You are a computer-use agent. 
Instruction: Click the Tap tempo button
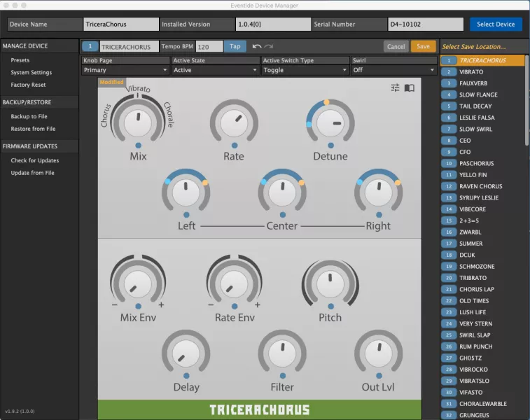(235, 46)
